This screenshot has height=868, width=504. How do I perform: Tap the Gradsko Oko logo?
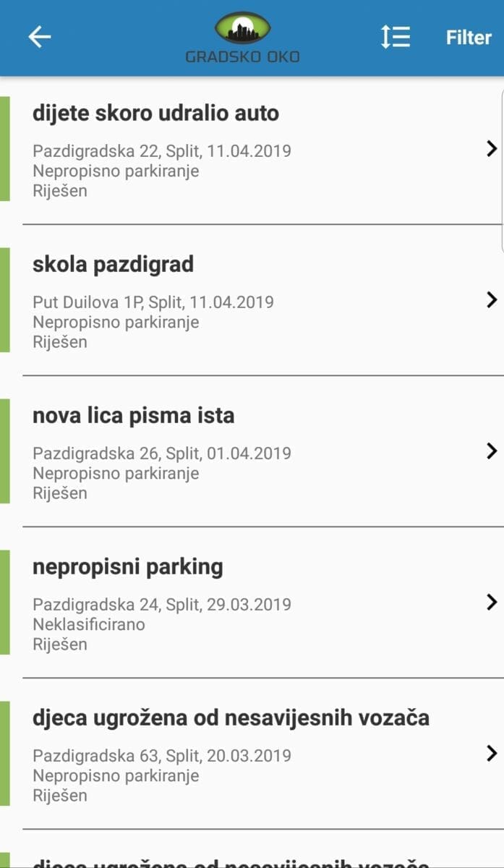tap(243, 38)
